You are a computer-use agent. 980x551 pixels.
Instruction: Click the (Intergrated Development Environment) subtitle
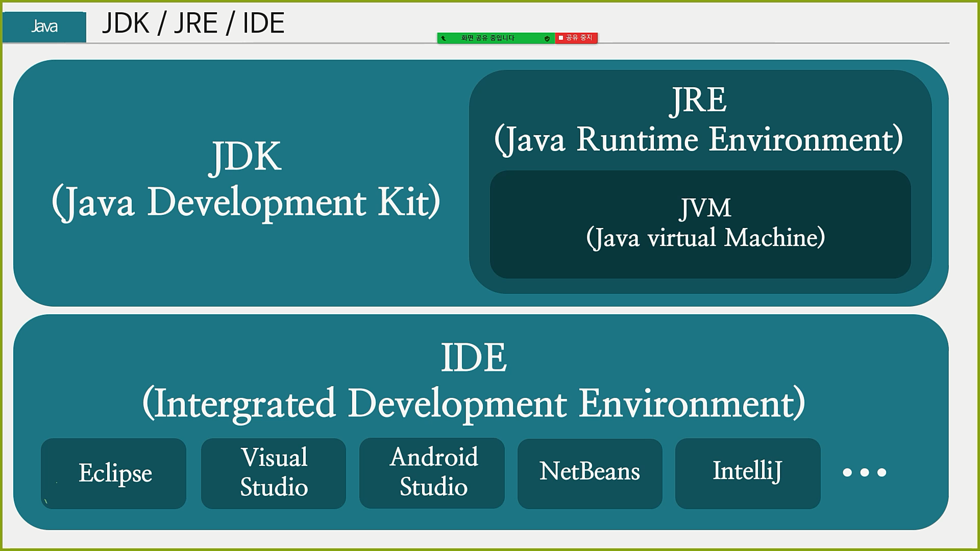(x=474, y=403)
